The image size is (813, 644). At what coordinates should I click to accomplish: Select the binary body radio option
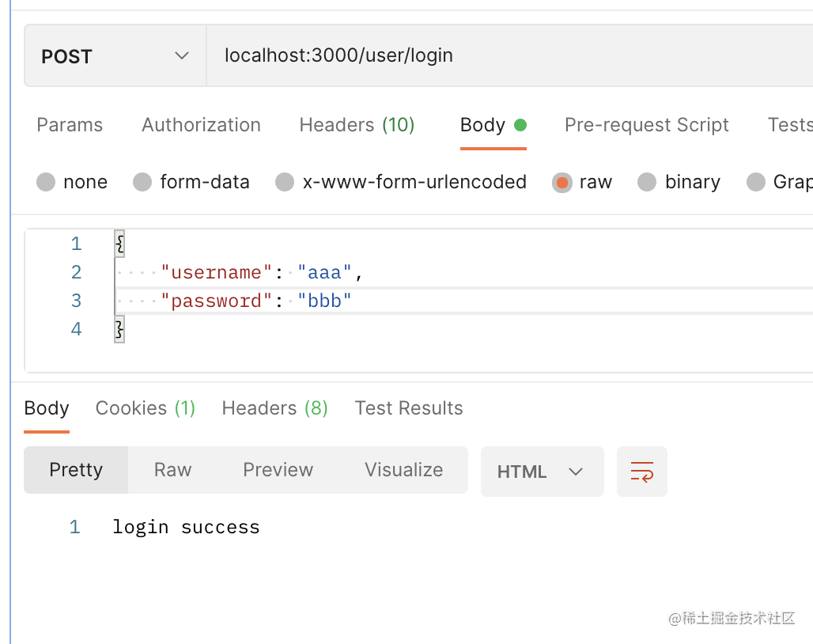point(647,182)
